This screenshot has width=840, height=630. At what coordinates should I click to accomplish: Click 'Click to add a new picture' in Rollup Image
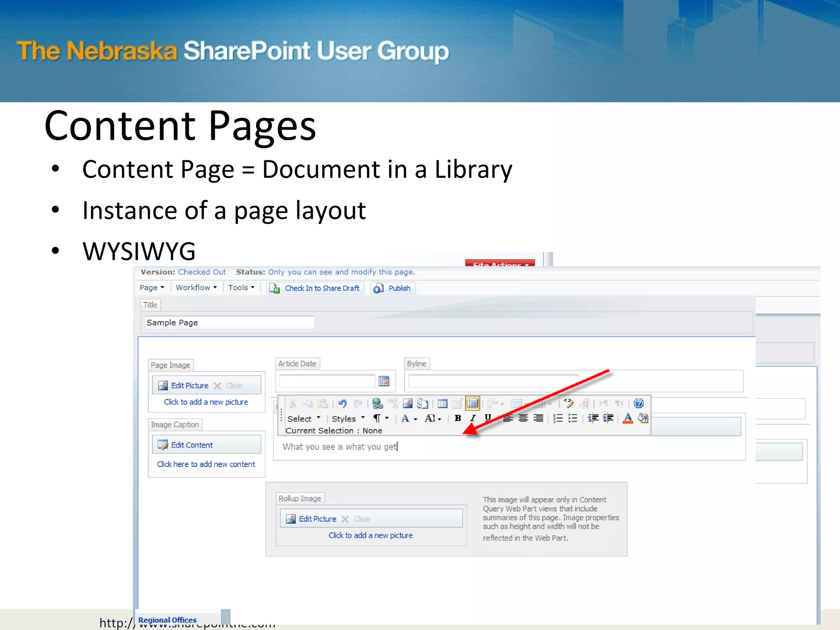pyautogui.click(x=370, y=535)
